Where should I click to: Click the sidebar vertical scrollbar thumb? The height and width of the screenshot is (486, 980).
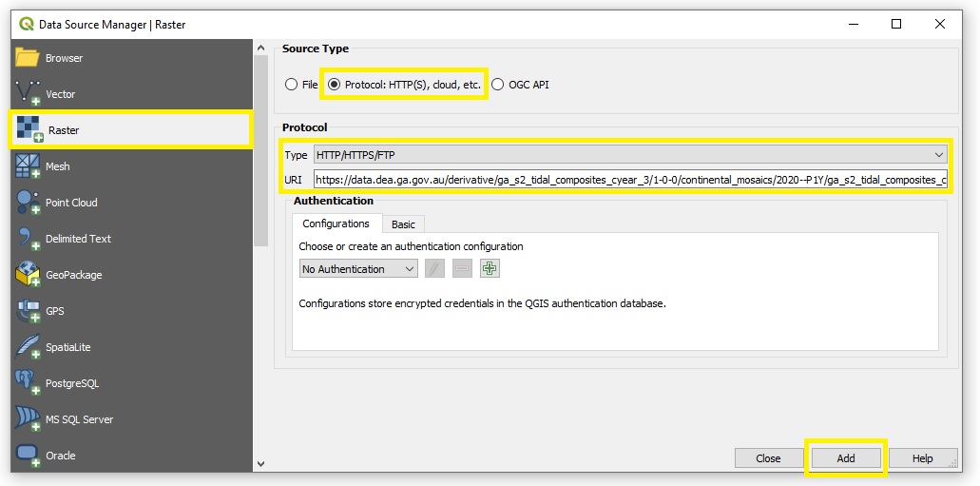click(260, 150)
